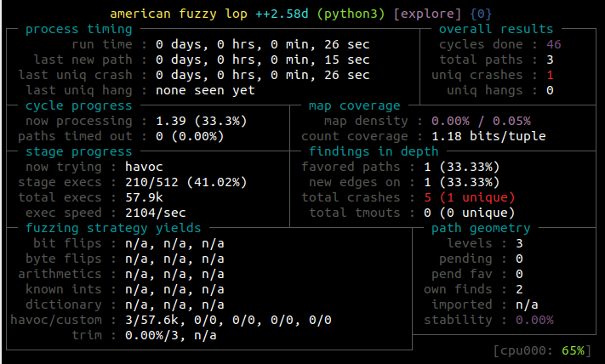Select the red '5 (1 unique)' total crashes value
The width and height of the screenshot is (605, 364).
[x=469, y=197]
